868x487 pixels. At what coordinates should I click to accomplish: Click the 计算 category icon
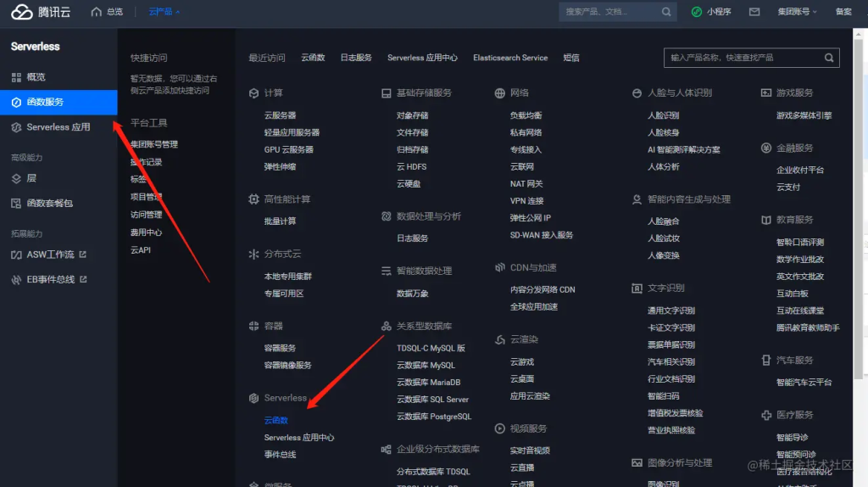253,93
